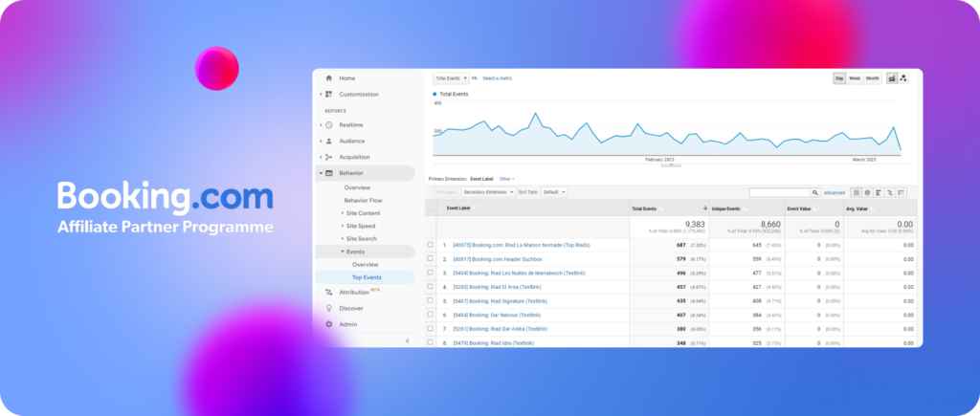980x416 pixels.
Task: Click the advanced filter link
Action: tap(835, 192)
